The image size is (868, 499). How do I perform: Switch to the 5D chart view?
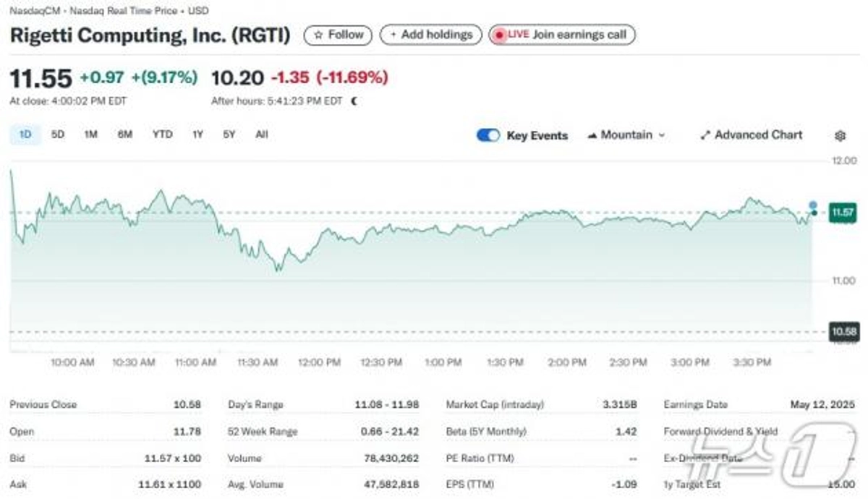(57, 135)
